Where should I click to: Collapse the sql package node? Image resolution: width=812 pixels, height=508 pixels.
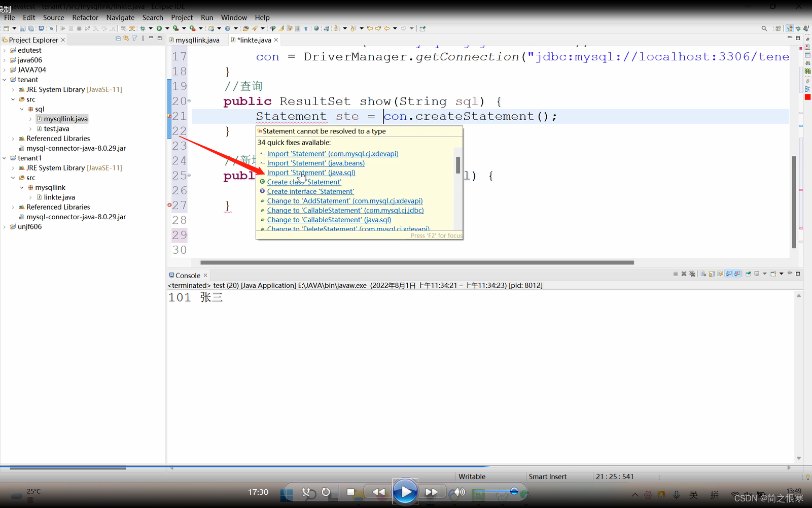pyautogui.click(x=22, y=109)
